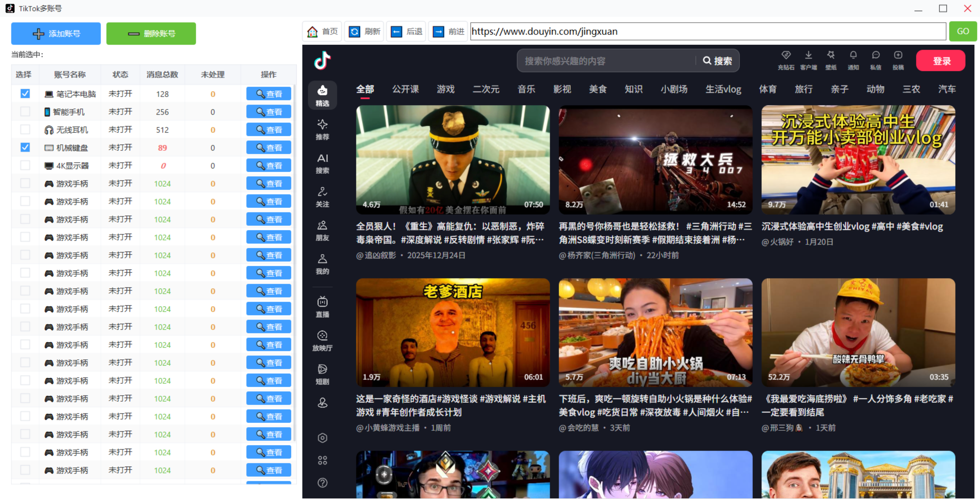
Task: Click the 充钻石 diamond icon
Action: [785, 60]
